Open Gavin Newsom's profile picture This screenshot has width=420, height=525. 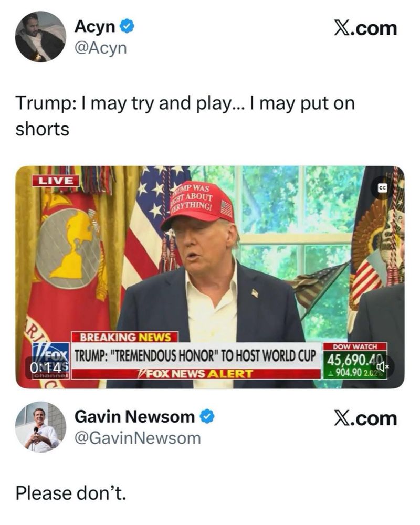pos(40,427)
